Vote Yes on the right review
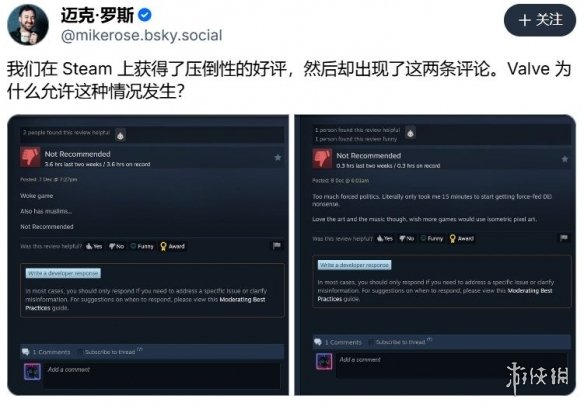Image resolution: width=584 pixels, height=406 pixels. tap(385, 238)
